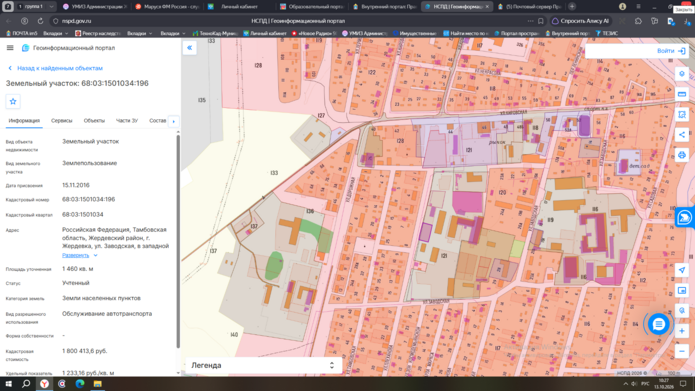The image size is (695, 391).
Task: Click the area value '1 460 кв. м'
Action: (78, 269)
